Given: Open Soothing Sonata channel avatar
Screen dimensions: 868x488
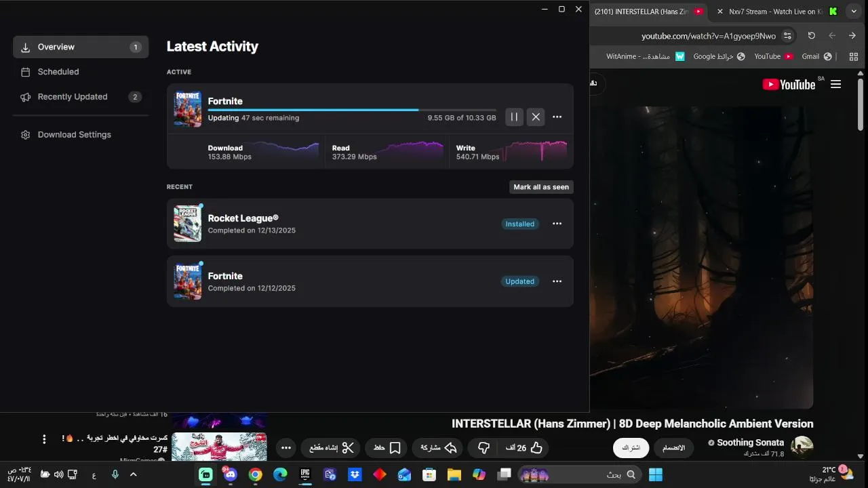Looking at the screenshot, I should tap(803, 448).
